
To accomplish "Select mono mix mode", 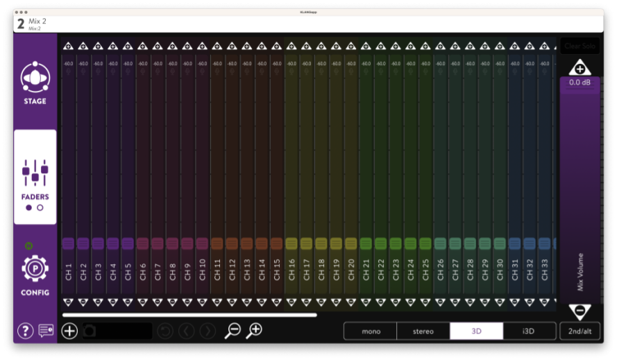I will tap(371, 331).
